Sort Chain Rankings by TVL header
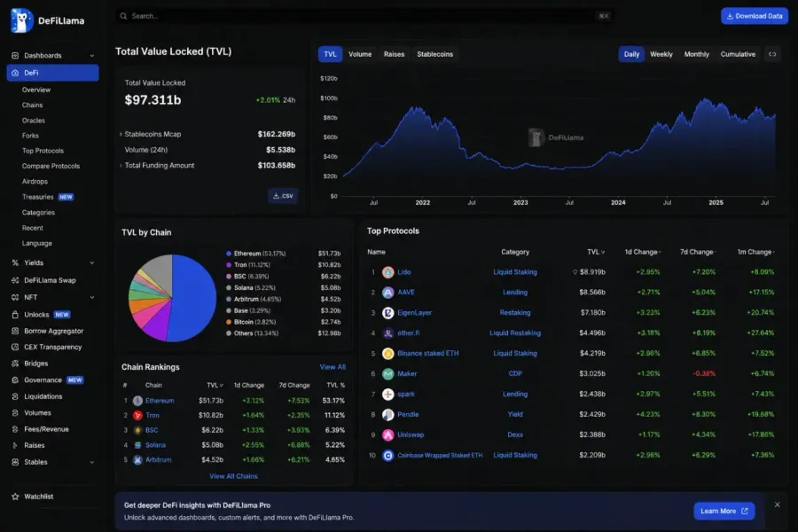 pos(215,386)
